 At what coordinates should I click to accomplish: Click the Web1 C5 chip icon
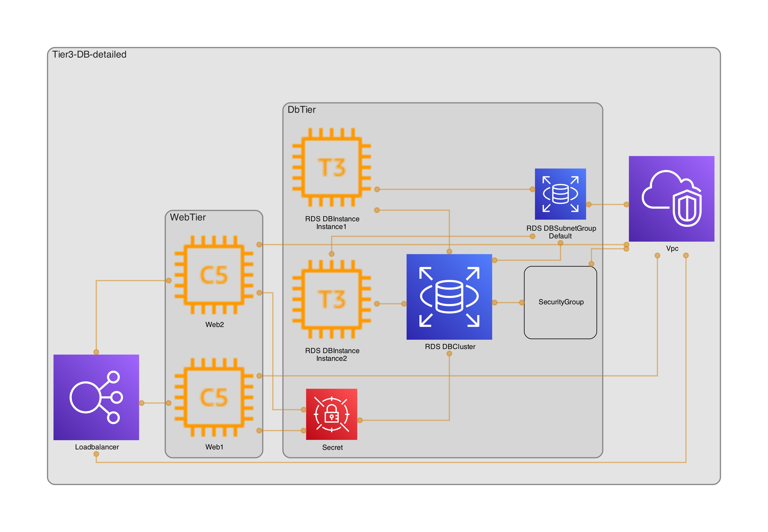214,397
